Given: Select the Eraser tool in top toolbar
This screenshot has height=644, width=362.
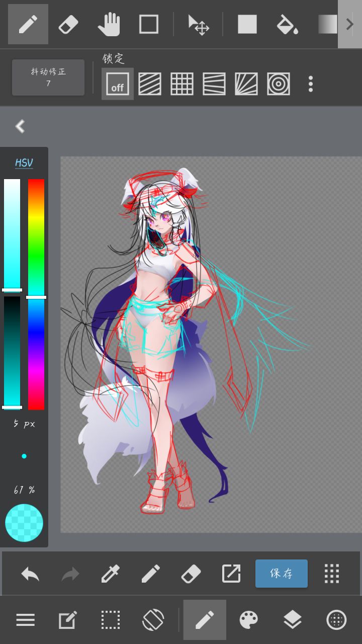Looking at the screenshot, I should pos(68,24).
